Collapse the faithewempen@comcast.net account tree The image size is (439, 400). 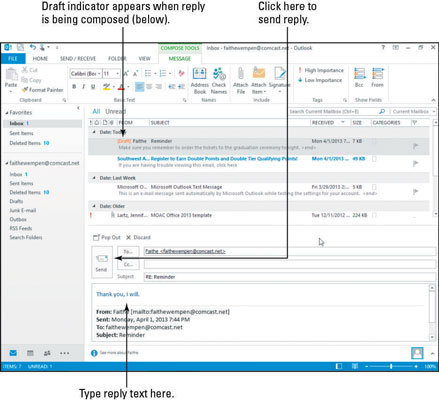coord(7,163)
